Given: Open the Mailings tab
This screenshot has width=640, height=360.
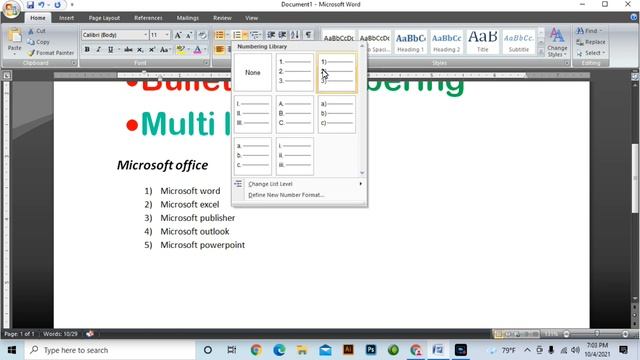Looking at the screenshot, I should click(188, 18).
